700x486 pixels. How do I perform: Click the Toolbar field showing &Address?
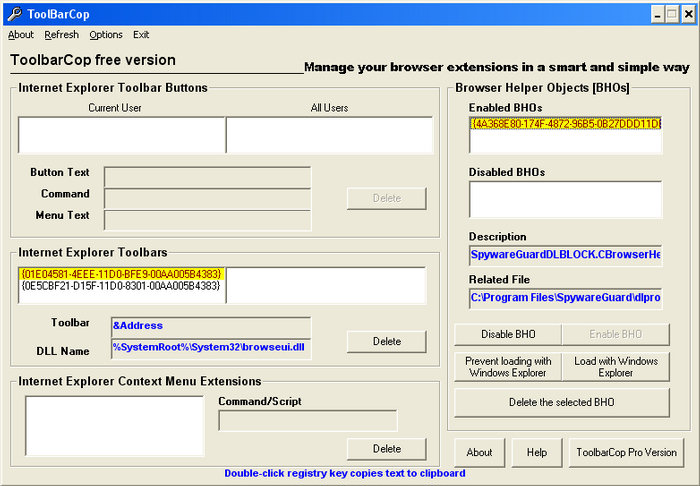click(211, 327)
